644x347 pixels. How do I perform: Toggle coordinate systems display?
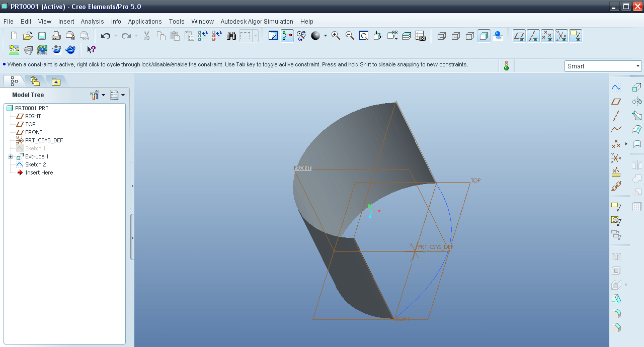coord(561,36)
